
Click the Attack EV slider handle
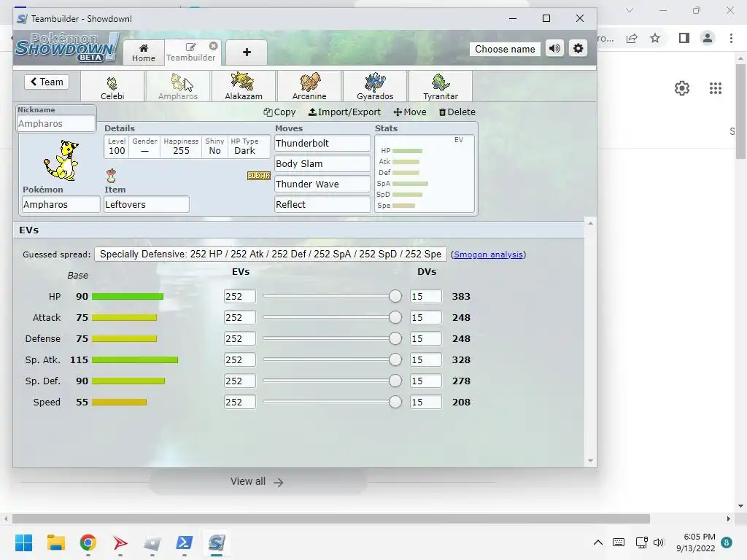[395, 317]
